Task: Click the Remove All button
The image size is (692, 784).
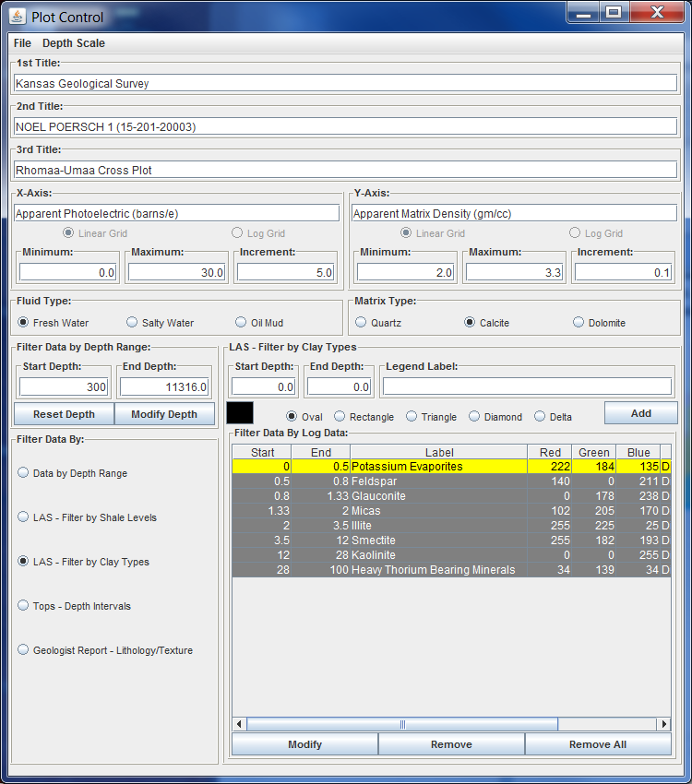Action: 598,744
